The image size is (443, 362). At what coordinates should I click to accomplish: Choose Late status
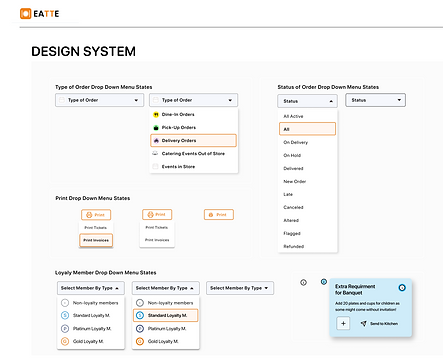(x=307, y=194)
